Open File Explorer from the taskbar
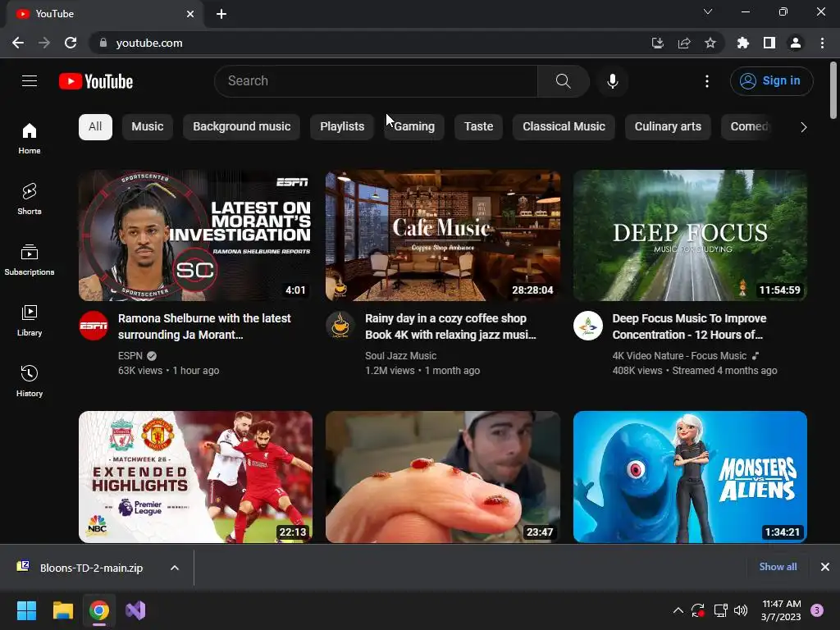This screenshot has height=630, width=840. 62,610
